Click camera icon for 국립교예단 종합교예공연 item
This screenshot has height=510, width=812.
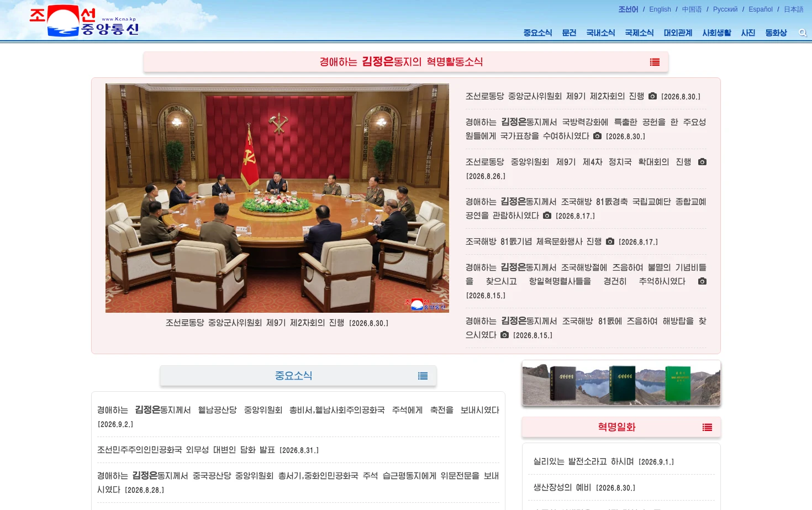click(547, 215)
